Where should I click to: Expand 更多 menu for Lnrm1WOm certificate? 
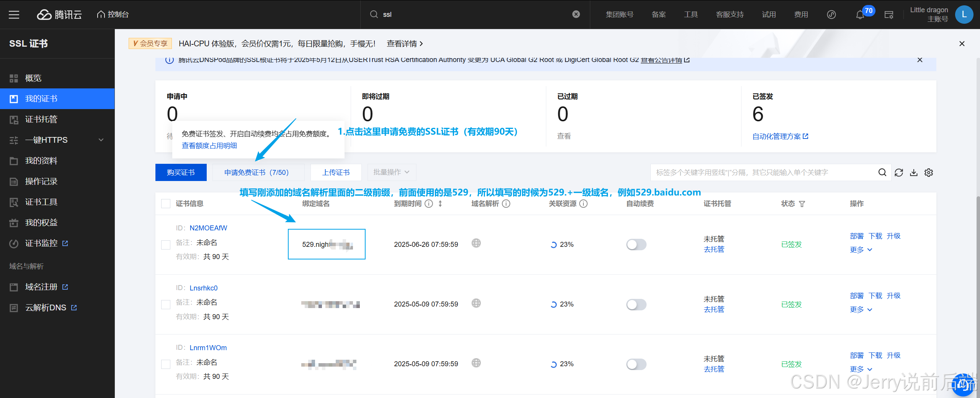point(861,369)
